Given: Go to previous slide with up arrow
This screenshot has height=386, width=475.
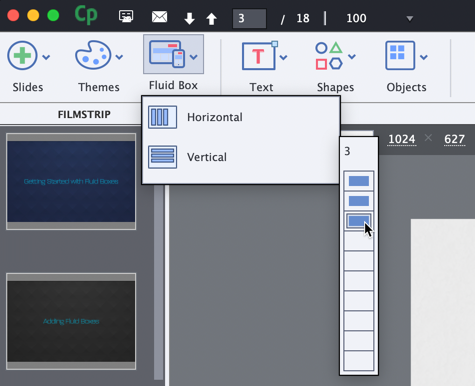Looking at the screenshot, I should click(212, 18).
